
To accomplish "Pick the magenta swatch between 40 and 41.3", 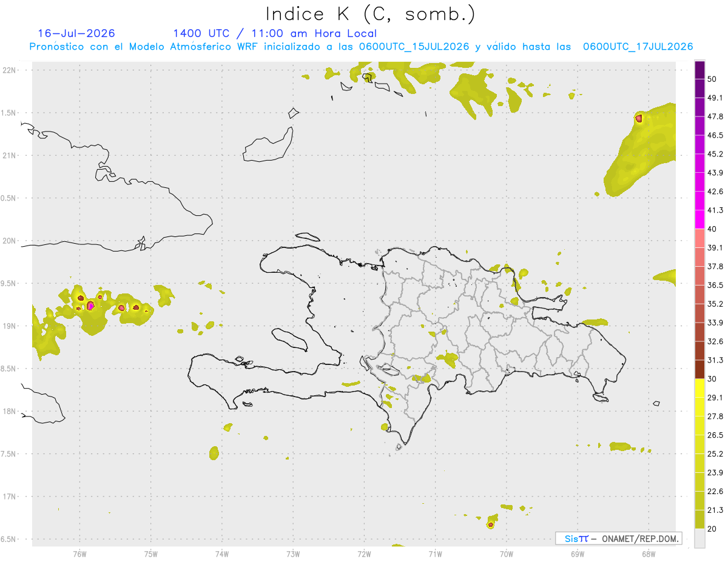I will point(699,219).
